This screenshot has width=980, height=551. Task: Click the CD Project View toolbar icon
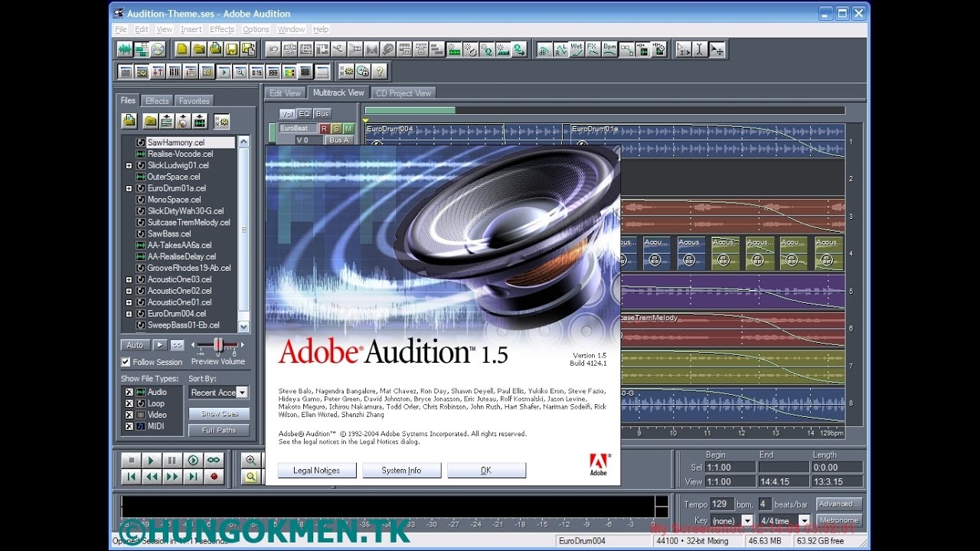(158, 50)
